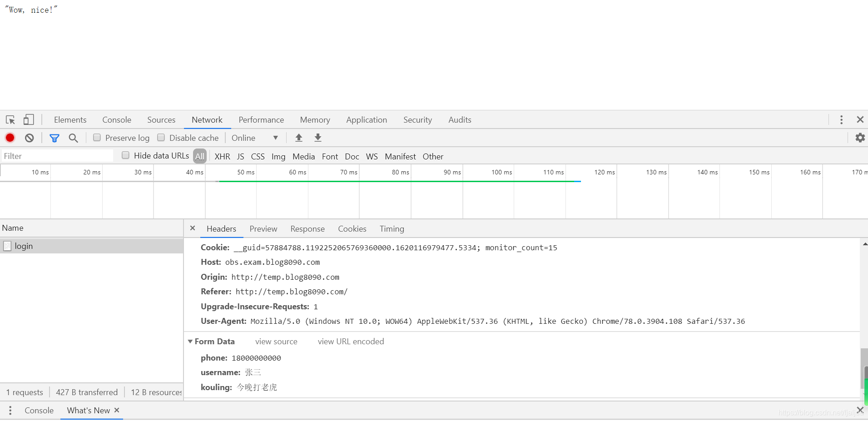Click the headers pane scrollbar thumb

coord(864,368)
